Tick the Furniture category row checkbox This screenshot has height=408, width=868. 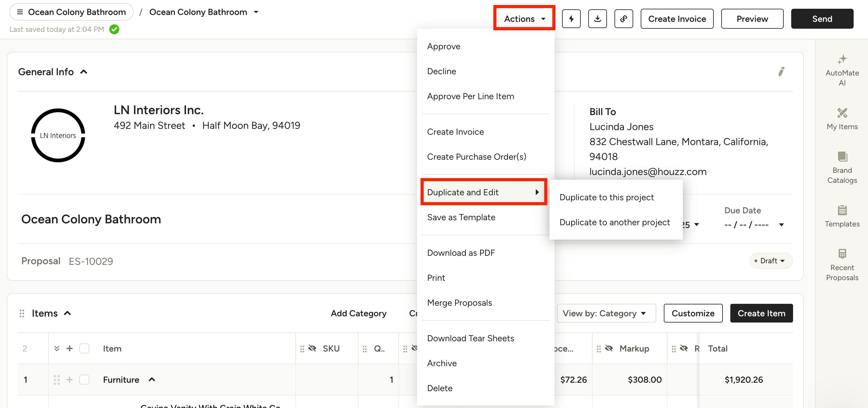click(x=84, y=380)
